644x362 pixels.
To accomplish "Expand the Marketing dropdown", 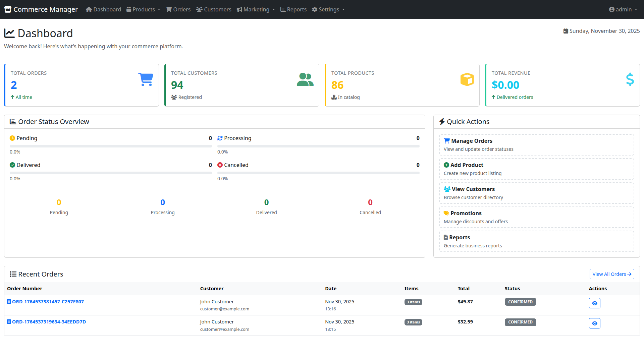I will point(256,9).
